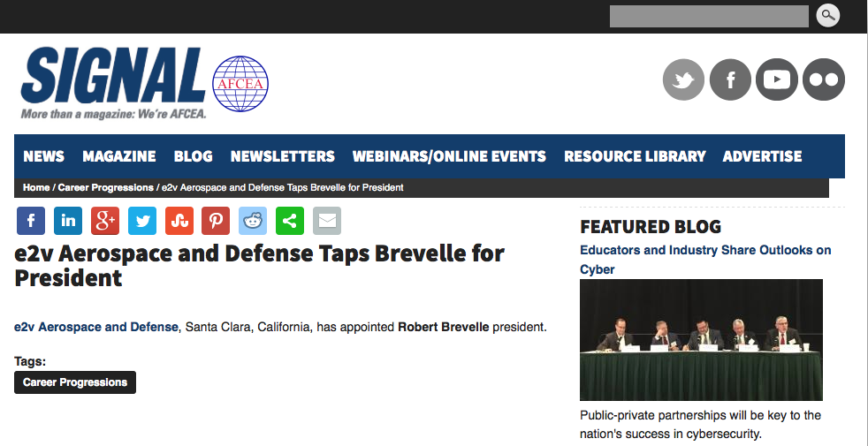
Task: Click the search magnifier button
Action: click(x=827, y=16)
